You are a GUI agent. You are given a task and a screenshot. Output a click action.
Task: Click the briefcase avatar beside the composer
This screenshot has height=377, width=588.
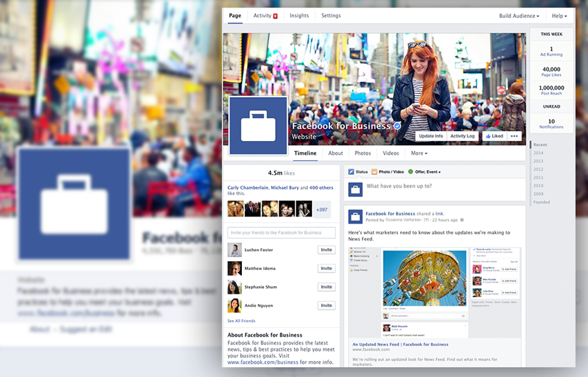pos(355,190)
